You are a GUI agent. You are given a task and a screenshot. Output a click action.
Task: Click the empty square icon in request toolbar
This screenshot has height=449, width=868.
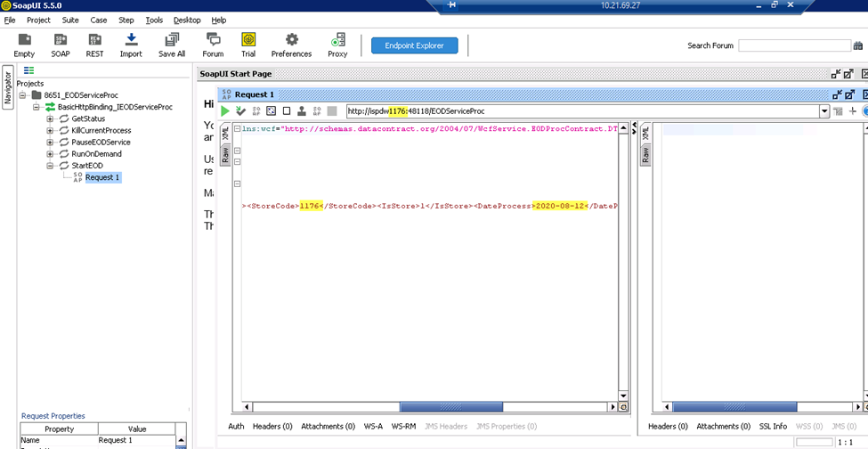(286, 110)
